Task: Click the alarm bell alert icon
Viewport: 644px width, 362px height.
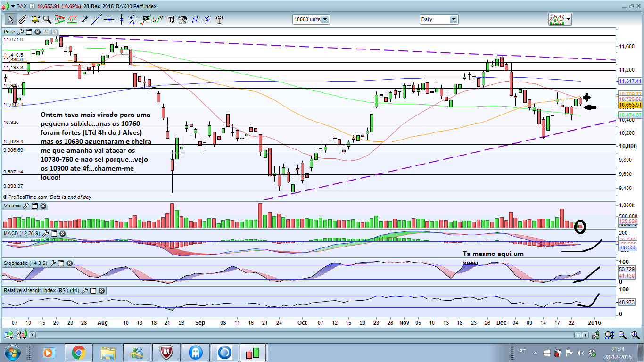Action: point(35,19)
